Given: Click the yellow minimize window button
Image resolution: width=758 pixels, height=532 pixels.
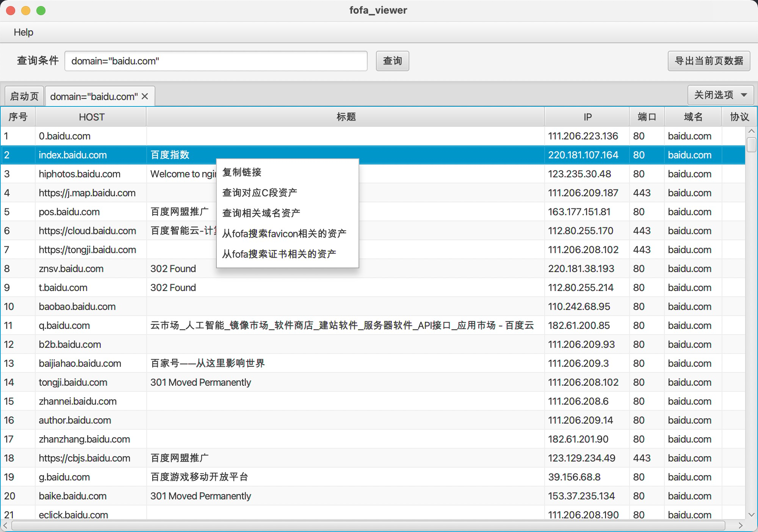Looking at the screenshot, I should pyautogui.click(x=26, y=11).
